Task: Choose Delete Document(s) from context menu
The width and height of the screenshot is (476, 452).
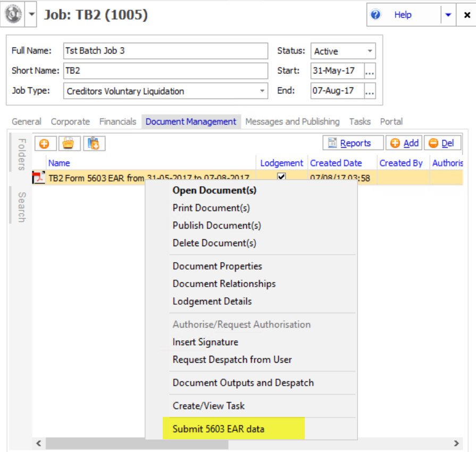Action: pos(214,243)
